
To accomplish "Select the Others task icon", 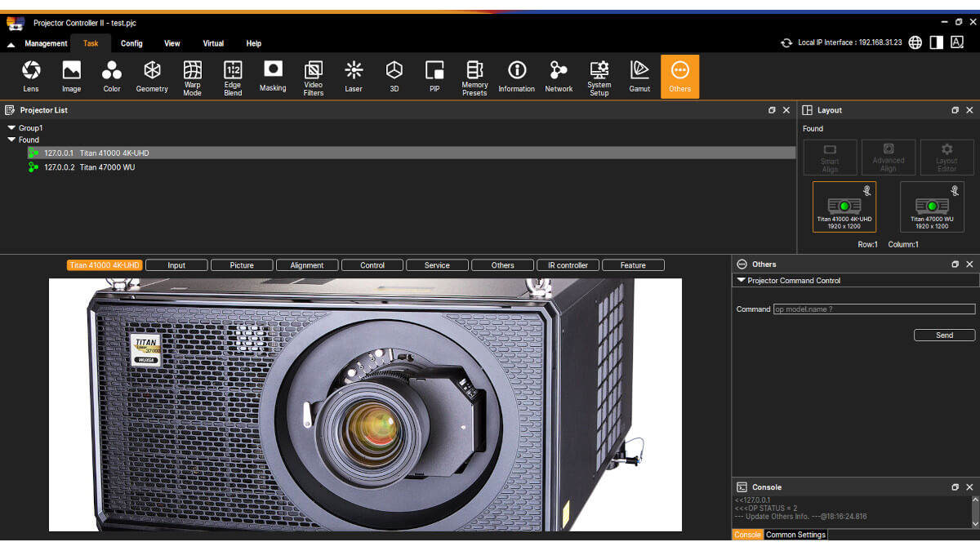I will point(679,77).
